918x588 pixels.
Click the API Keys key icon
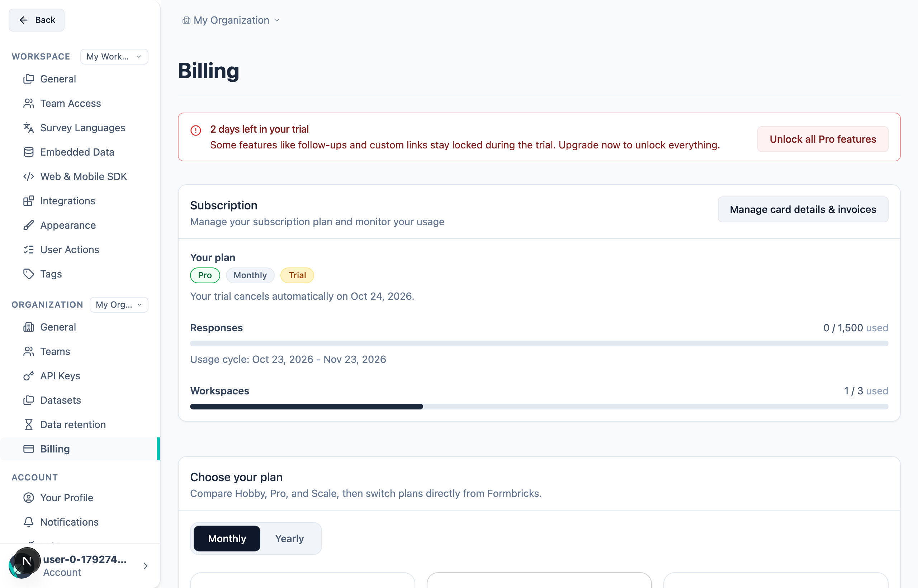29,376
